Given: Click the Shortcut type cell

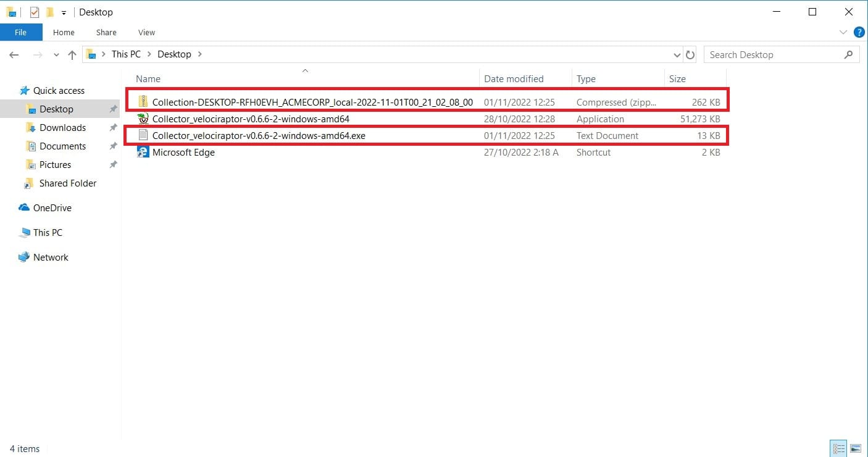Looking at the screenshot, I should point(593,152).
